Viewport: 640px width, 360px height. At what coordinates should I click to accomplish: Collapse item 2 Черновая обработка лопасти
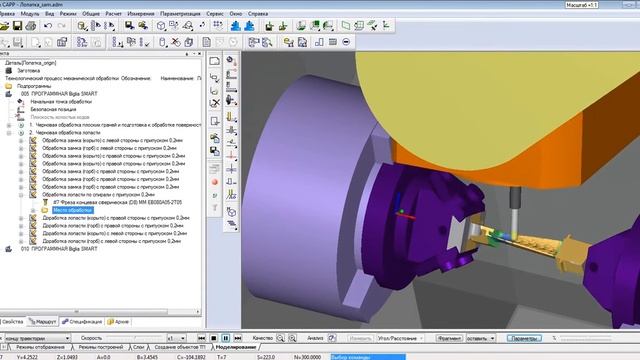tap(9, 133)
